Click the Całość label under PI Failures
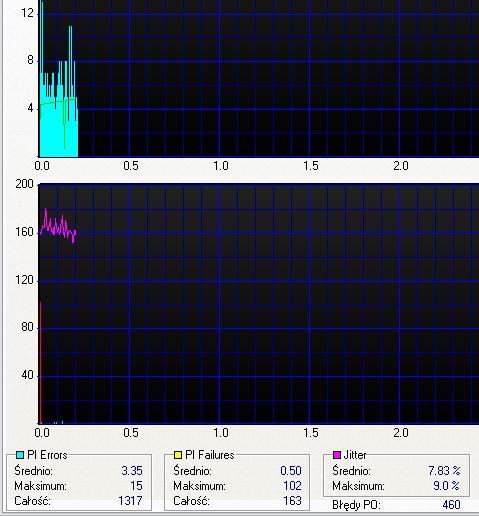The image size is (479, 516). click(191, 501)
